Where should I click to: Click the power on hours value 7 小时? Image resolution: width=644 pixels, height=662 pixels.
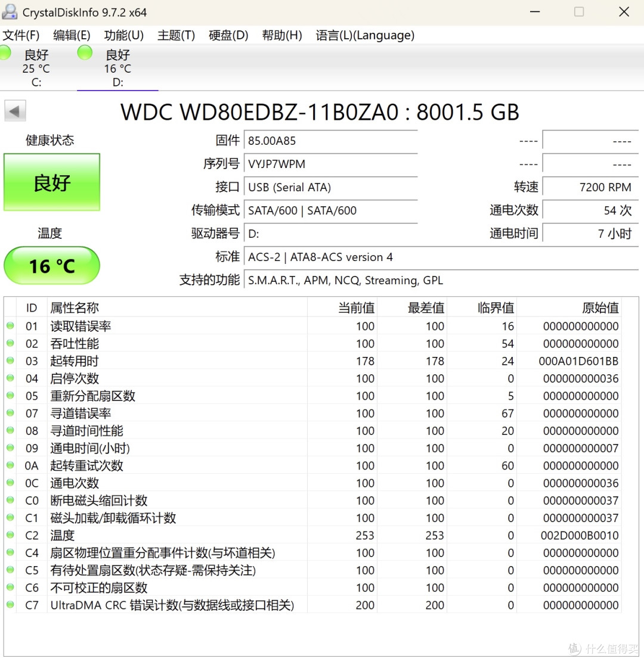click(590, 234)
